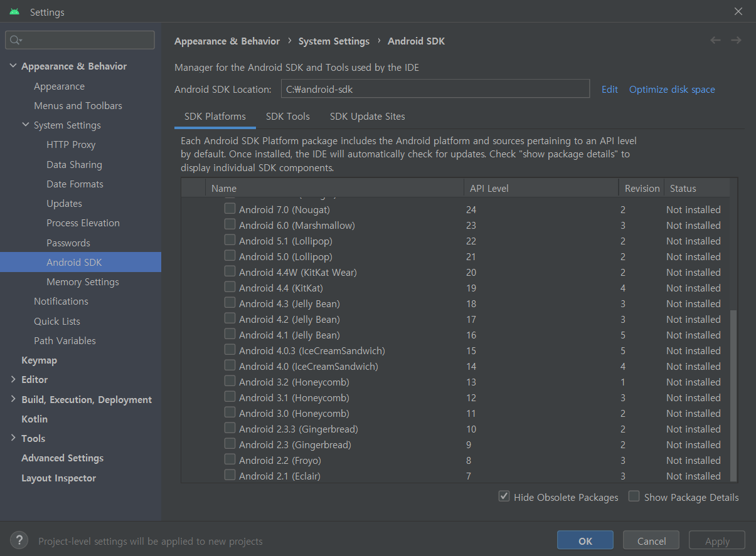
Task: Open Keymap settings
Action: click(39, 360)
